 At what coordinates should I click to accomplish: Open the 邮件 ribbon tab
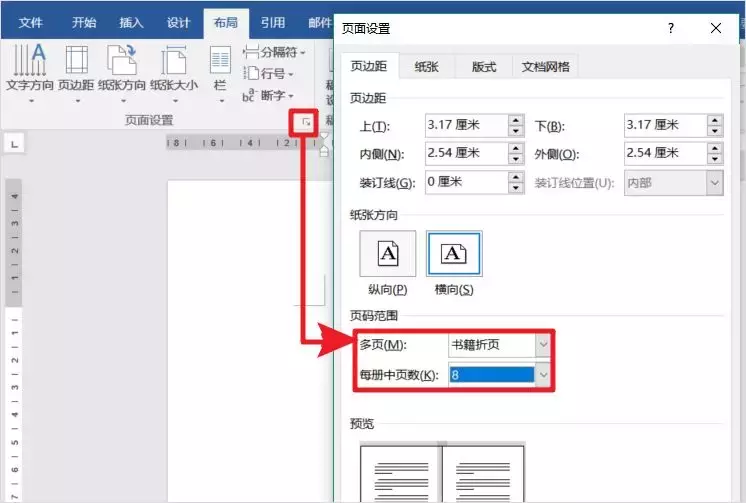click(319, 22)
